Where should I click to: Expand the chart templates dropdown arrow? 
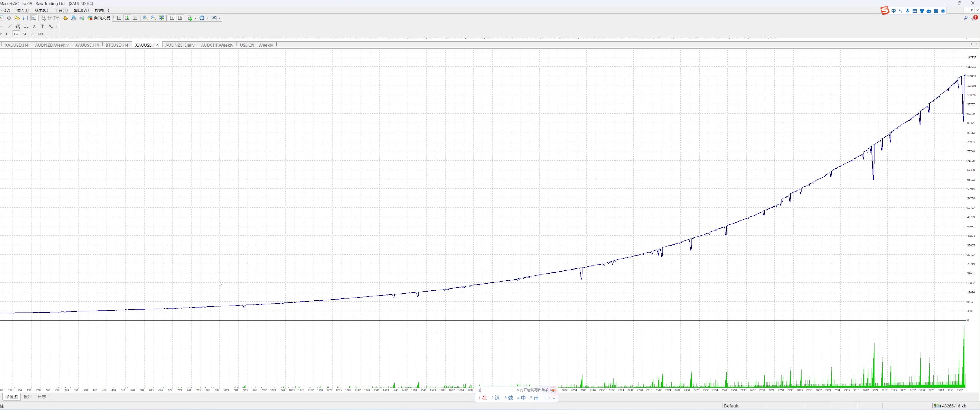[x=219, y=18]
